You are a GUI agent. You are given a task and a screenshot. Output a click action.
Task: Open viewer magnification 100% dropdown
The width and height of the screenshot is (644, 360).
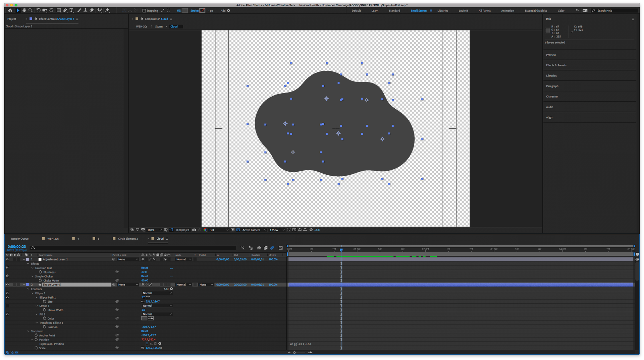click(x=154, y=230)
